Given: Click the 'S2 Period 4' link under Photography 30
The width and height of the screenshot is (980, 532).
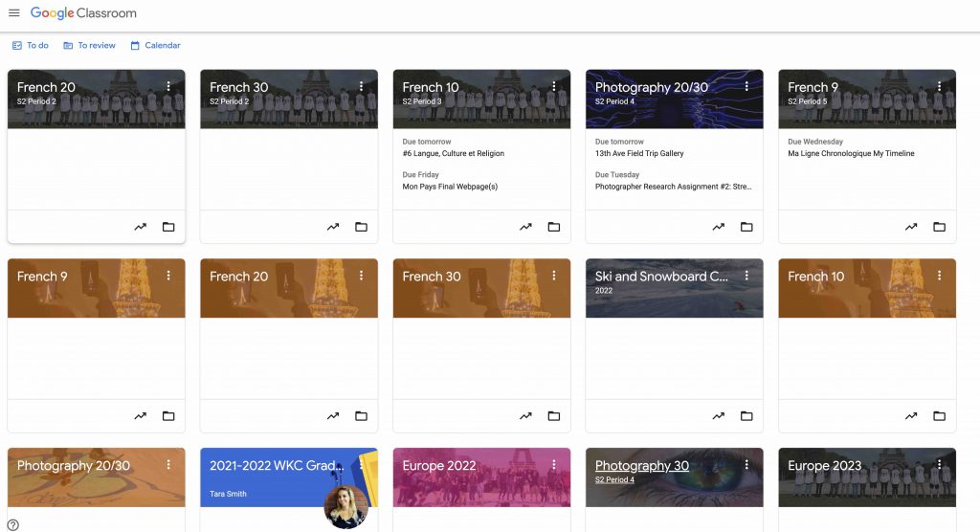Looking at the screenshot, I should pos(614,479).
